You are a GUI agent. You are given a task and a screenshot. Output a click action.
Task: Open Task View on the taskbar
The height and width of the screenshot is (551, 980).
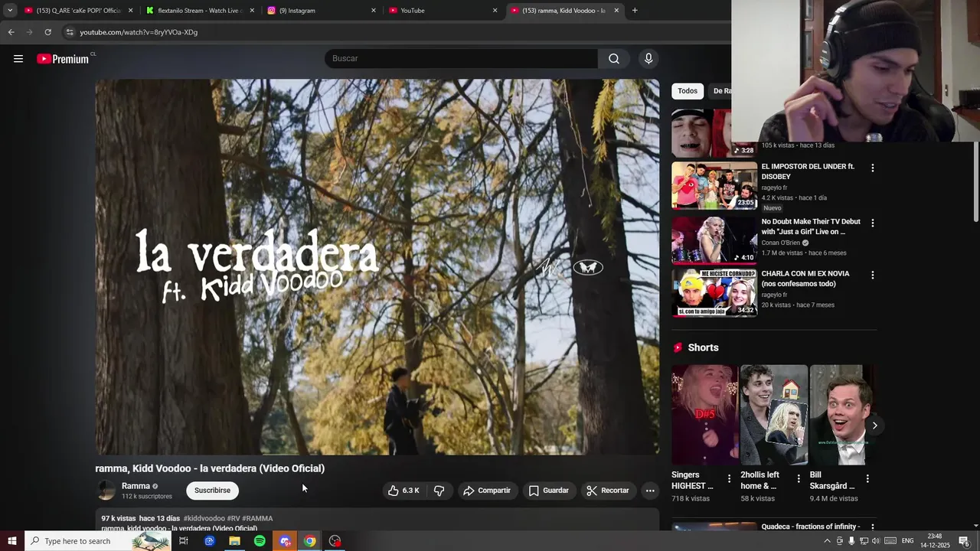click(x=184, y=541)
